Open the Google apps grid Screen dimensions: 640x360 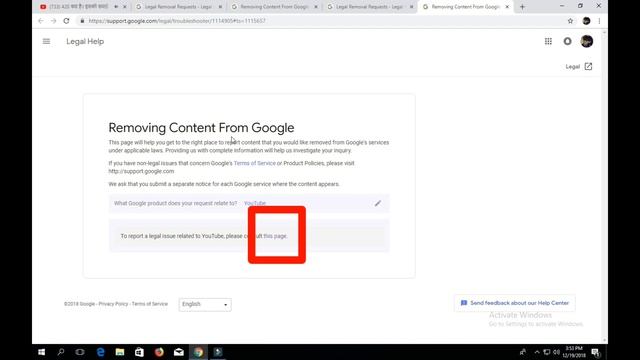pyautogui.click(x=548, y=41)
